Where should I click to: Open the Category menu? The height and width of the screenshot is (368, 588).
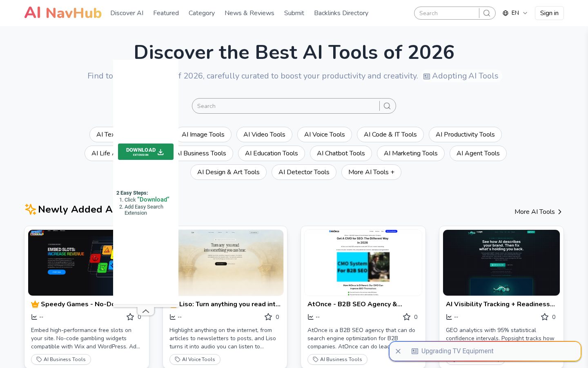[x=202, y=13]
